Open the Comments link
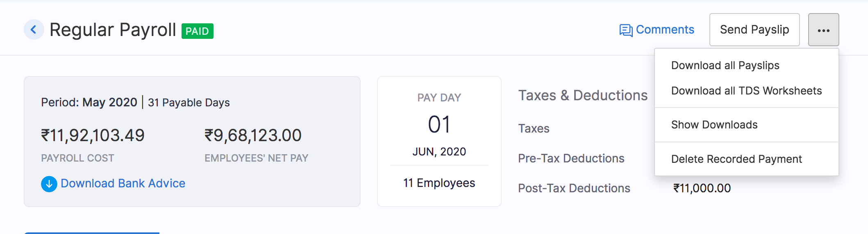This screenshot has width=868, height=234. pos(664,30)
